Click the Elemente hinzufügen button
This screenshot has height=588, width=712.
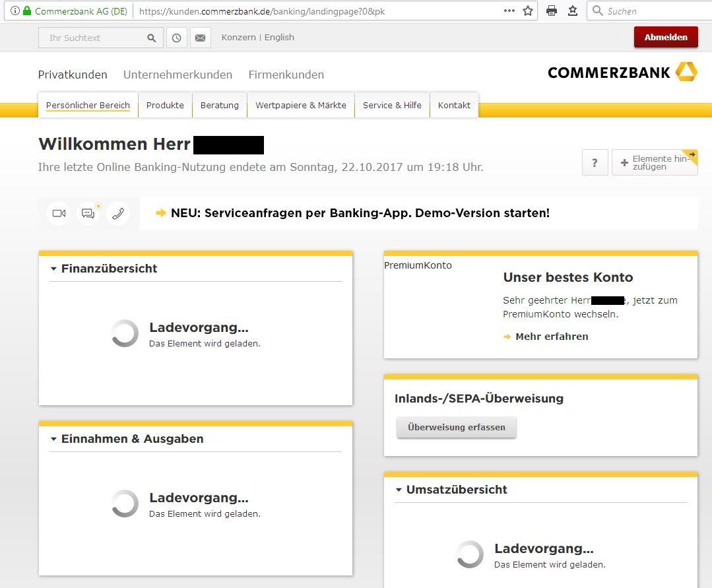655,162
